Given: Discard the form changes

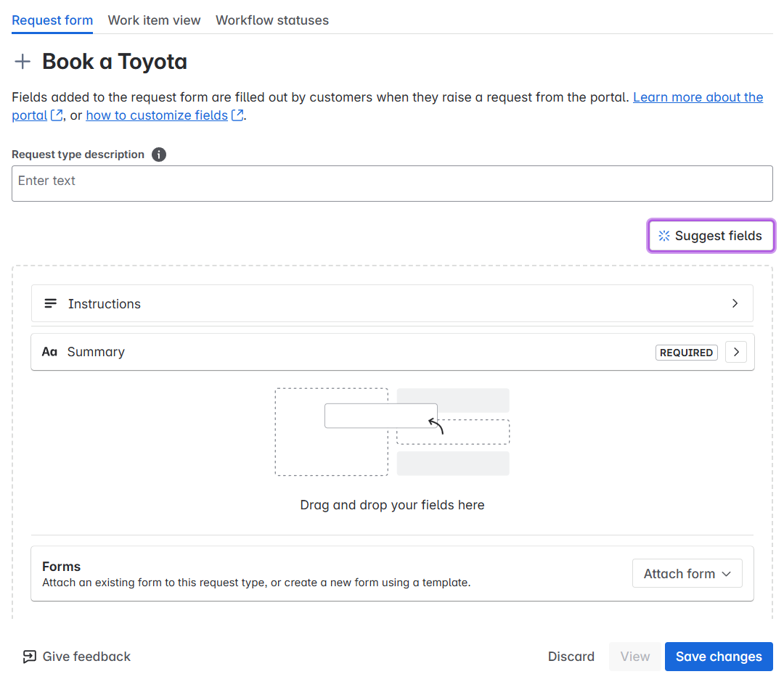Looking at the screenshot, I should click(x=571, y=657).
